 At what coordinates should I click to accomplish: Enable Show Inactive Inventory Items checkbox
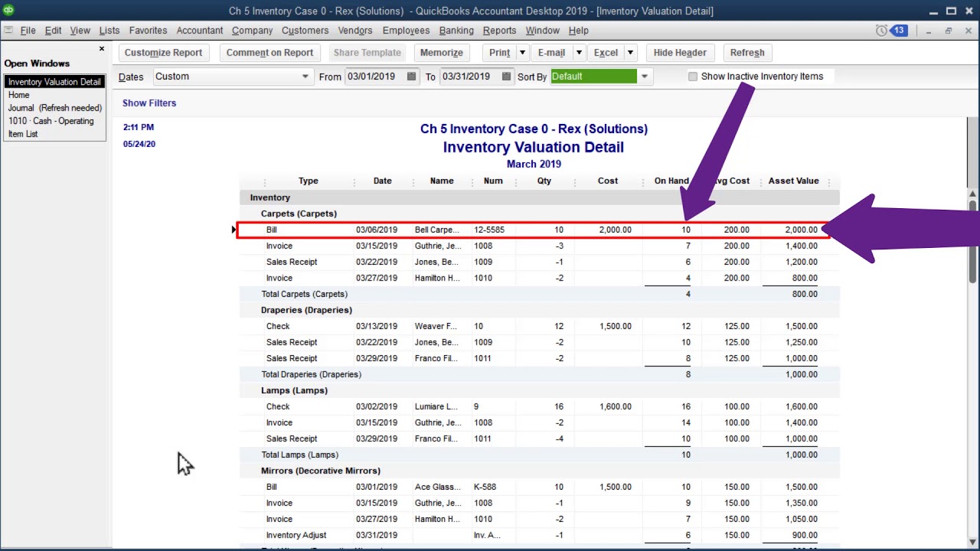693,77
